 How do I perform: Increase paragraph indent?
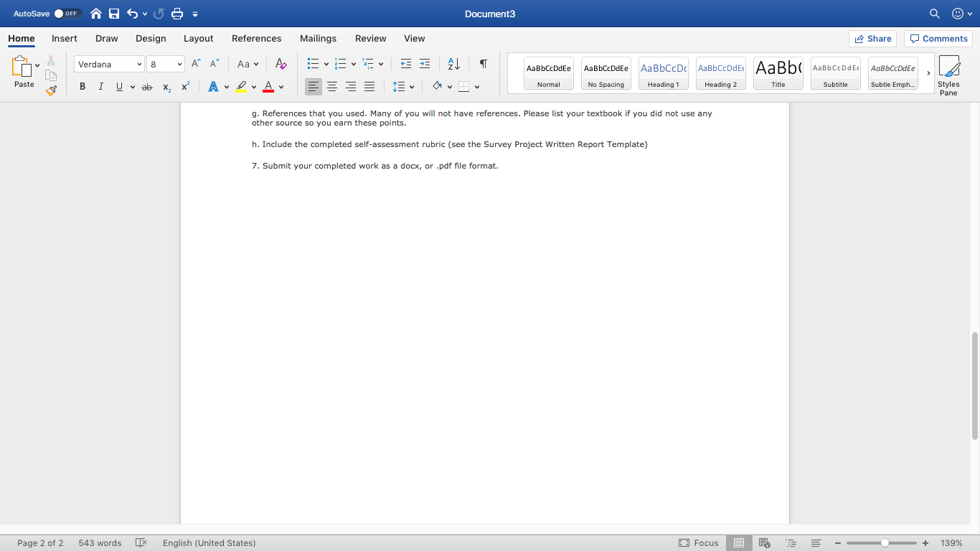click(x=425, y=64)
